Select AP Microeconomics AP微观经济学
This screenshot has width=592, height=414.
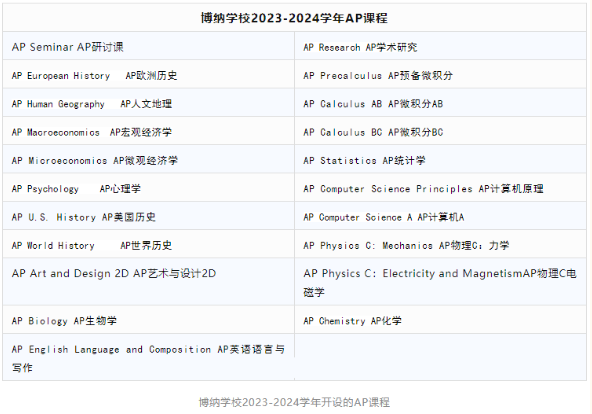pyautogui.click(x=148, y=159)
